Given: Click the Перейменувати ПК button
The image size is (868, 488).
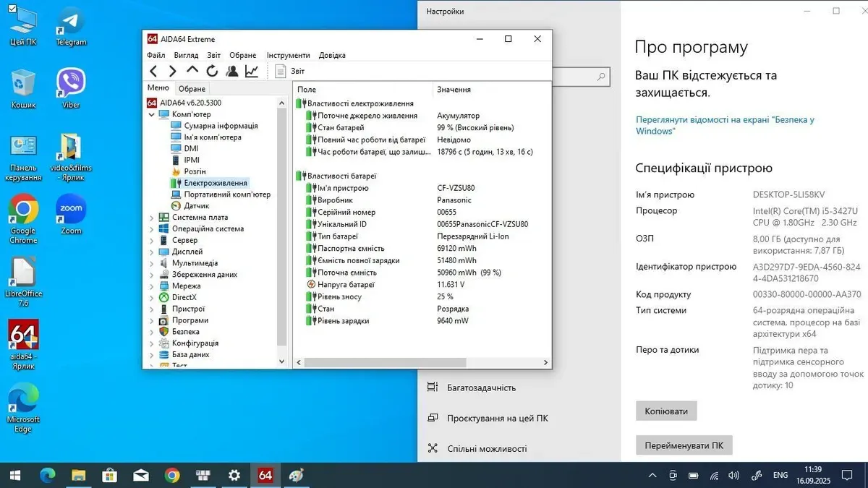Looking at the screenshot, I should tap(684, 445).
